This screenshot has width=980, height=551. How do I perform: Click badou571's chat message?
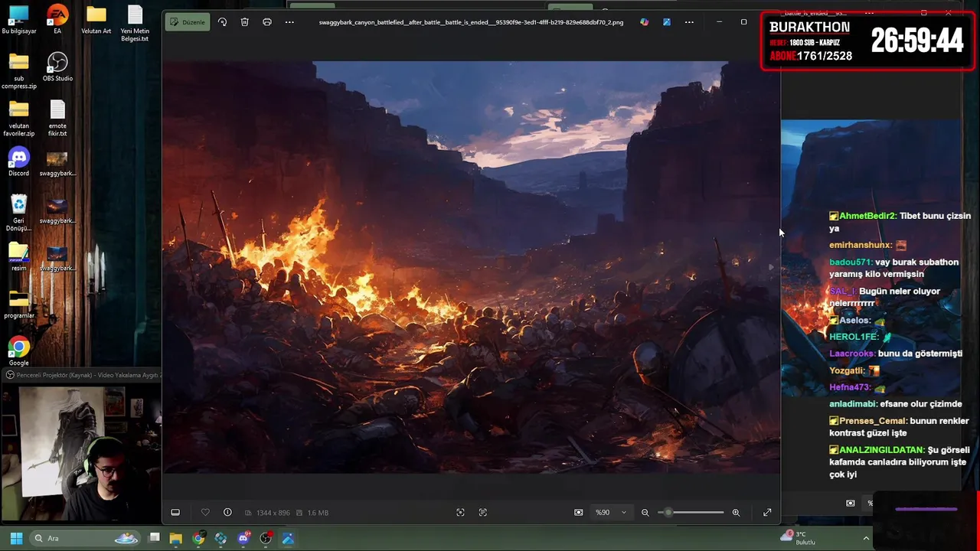pyautogui.click(x=894, y=268)
